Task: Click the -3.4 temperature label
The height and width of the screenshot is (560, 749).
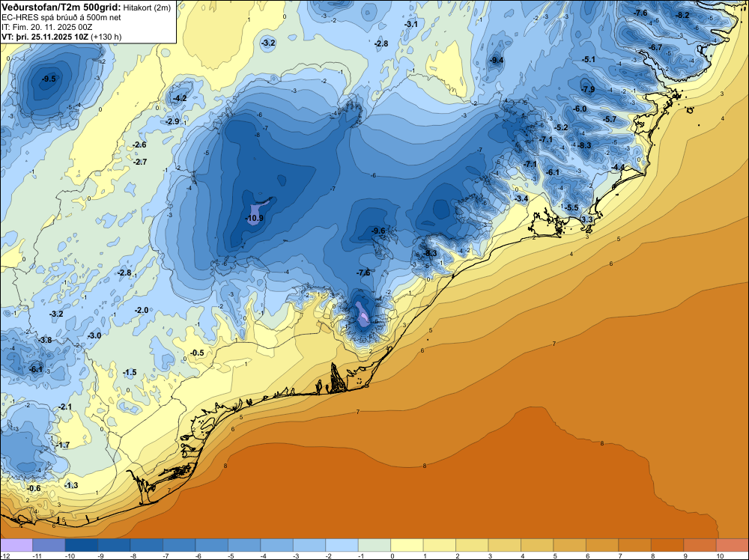Action: click(521, 198)
